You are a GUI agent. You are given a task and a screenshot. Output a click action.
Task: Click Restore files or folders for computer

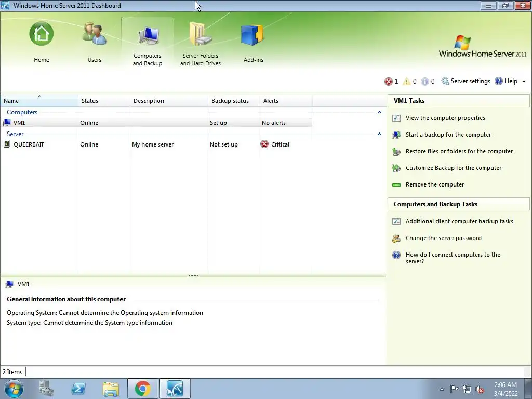459,151
